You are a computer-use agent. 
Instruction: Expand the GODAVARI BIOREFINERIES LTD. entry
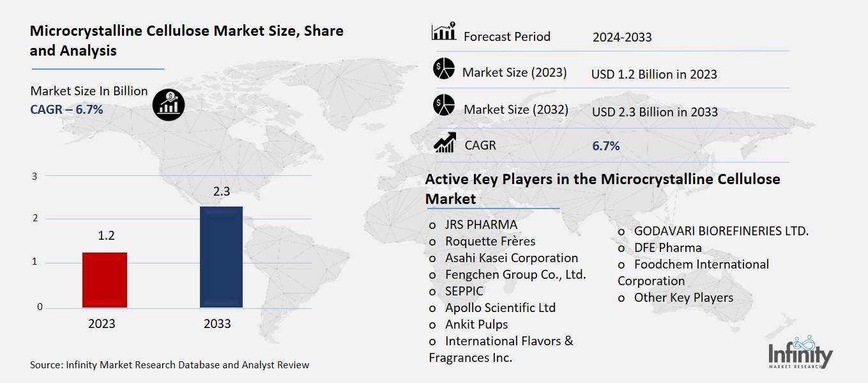[x=722, y=231]
